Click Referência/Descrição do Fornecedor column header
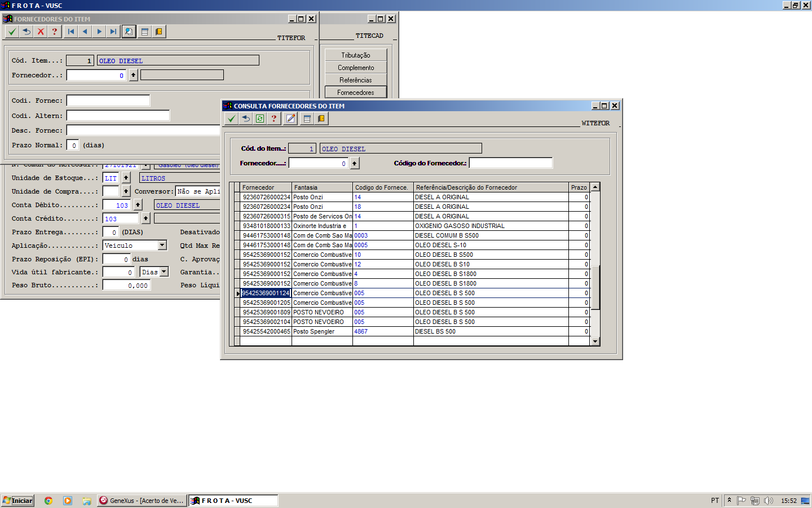 (x=491, y=187)
